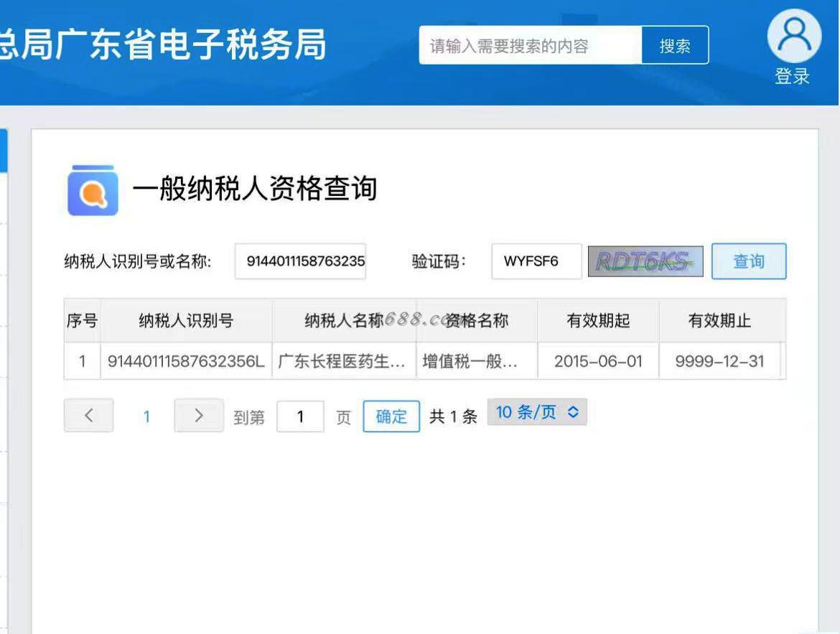Click the 搜索 search button
Screen dimensions: 840x634
(675, 45)
